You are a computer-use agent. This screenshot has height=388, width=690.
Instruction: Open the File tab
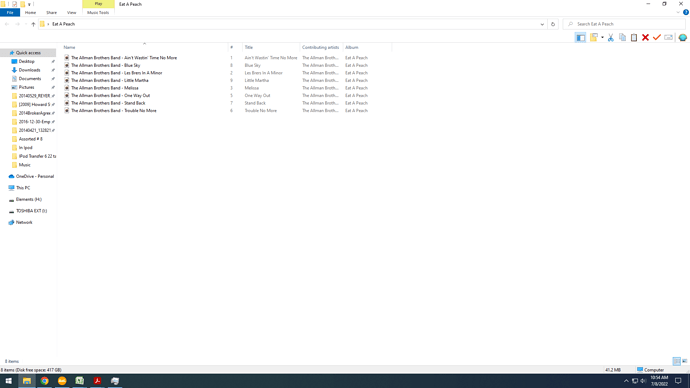[x=10, y=13]
